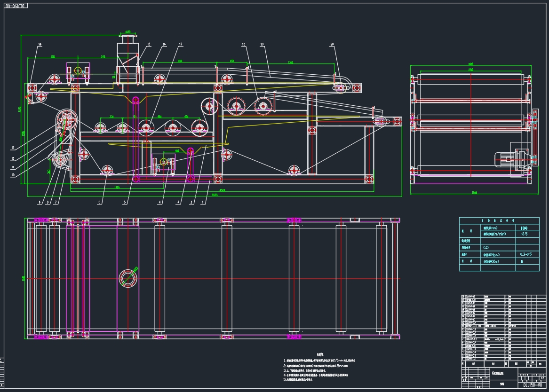The image size is (549, 392).
Task: Click the 4520 frame length dimension
Action: [x=222, y=190]
